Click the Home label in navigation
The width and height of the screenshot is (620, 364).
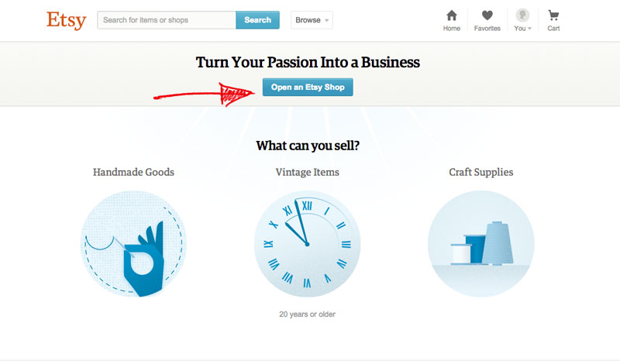[452, 29]
